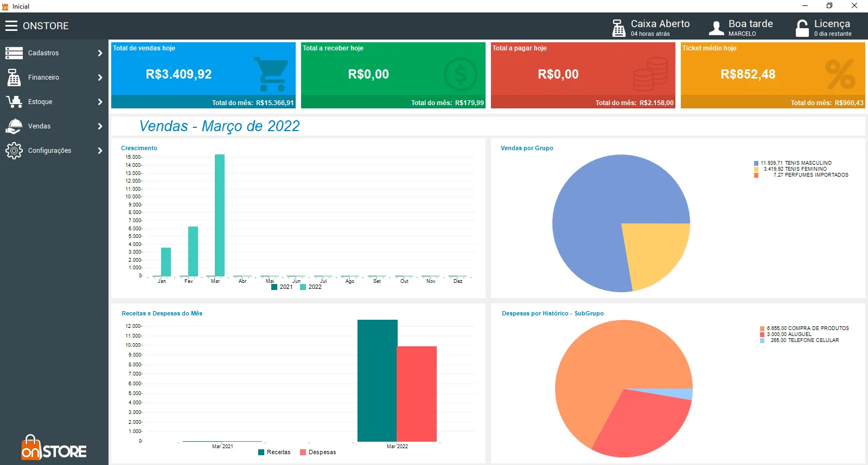The width and height of the screenshot is (868, 465).
Task: Open the Financeiro menu item
Action: tap(54, 77)
